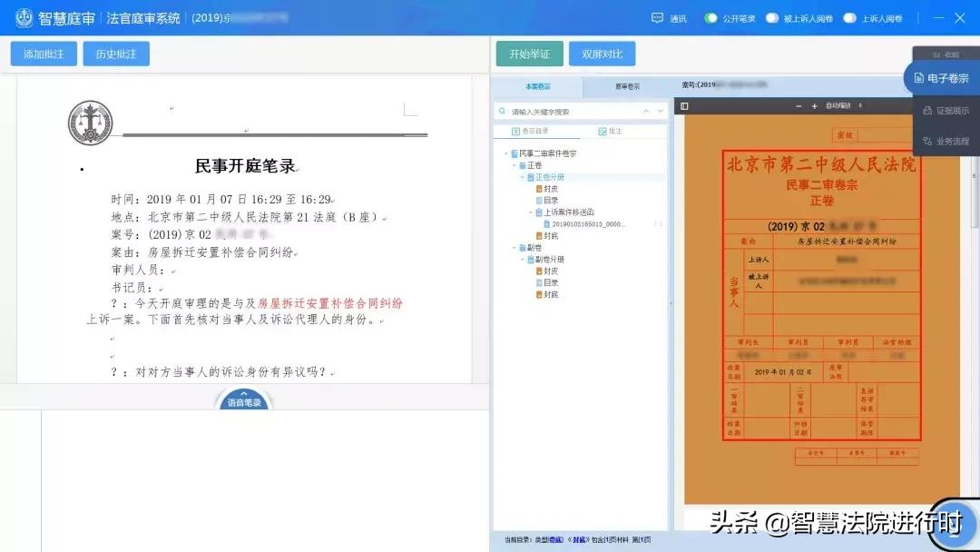Open the 通讯 chat icon in header
The image size is (980, 552).
pos(657,18)
